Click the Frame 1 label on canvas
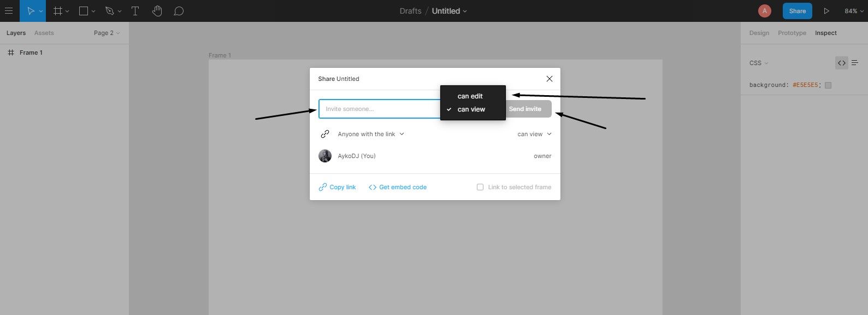The image size is (868, 315). (220, 55)
